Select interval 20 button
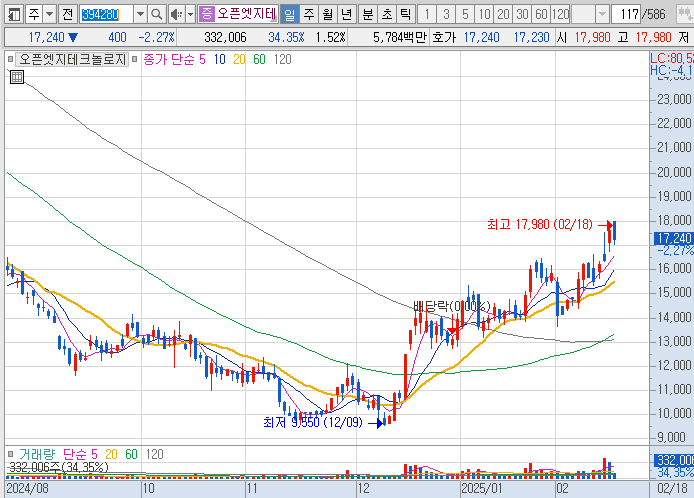 click(x=503, y=15)
